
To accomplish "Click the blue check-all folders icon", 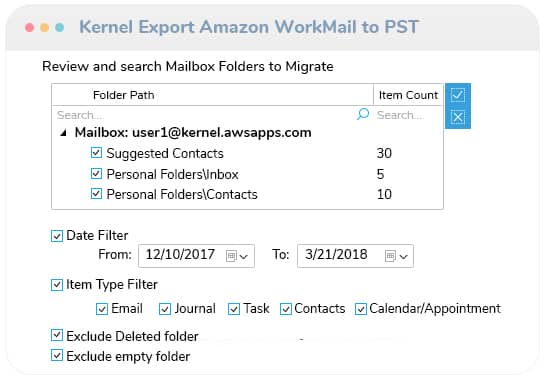I will tap(457, 95).
